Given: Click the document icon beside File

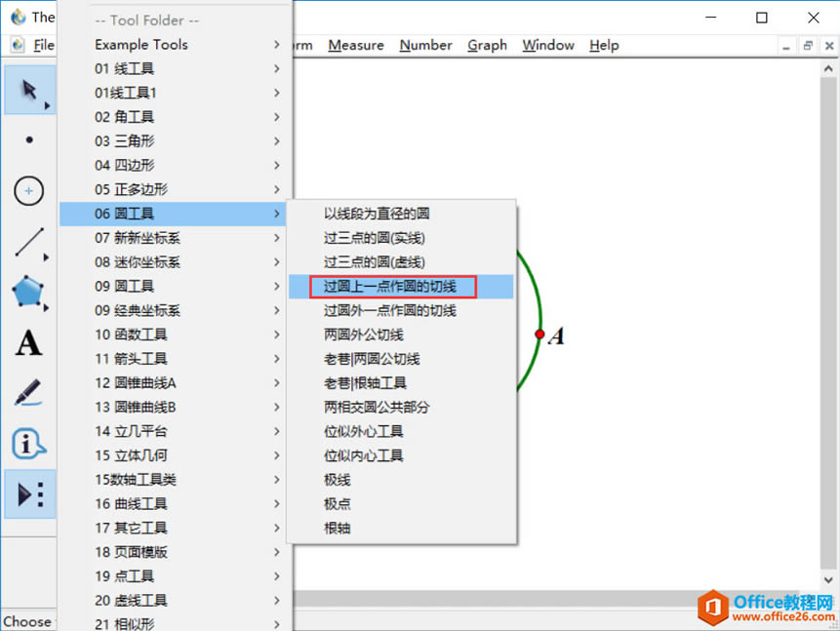Looking at the screenshot, I should coord(18,45).
